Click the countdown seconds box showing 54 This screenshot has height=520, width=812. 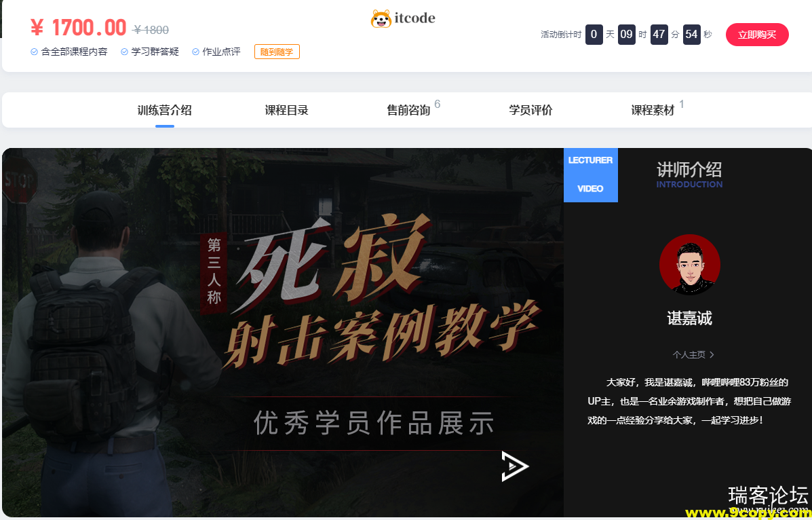click(x=691, y=34)
